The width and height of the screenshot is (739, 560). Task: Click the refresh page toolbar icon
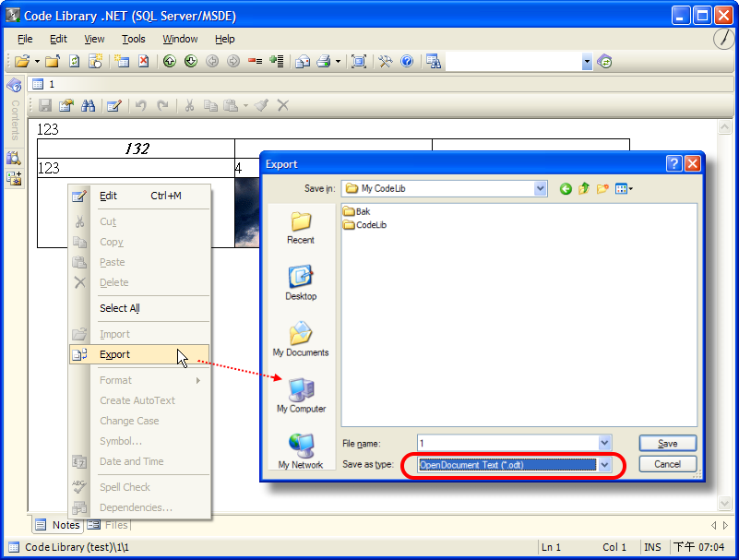pyautogui.click(x=75, y=61)
